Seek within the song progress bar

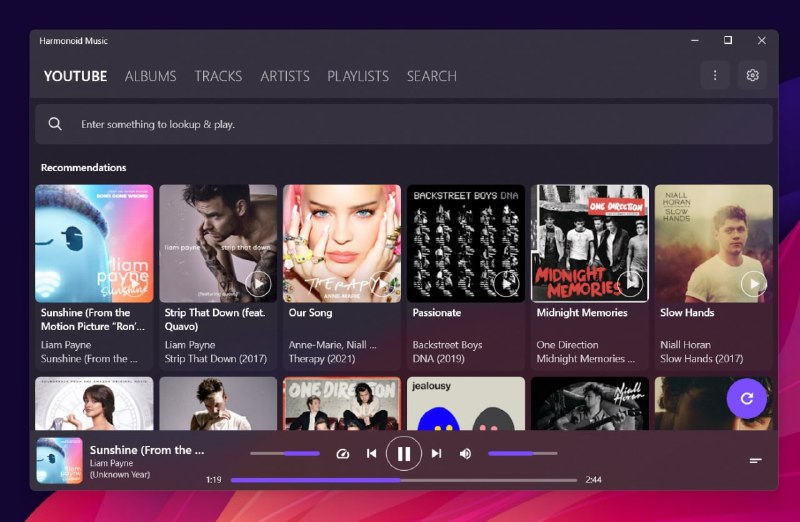404,480
